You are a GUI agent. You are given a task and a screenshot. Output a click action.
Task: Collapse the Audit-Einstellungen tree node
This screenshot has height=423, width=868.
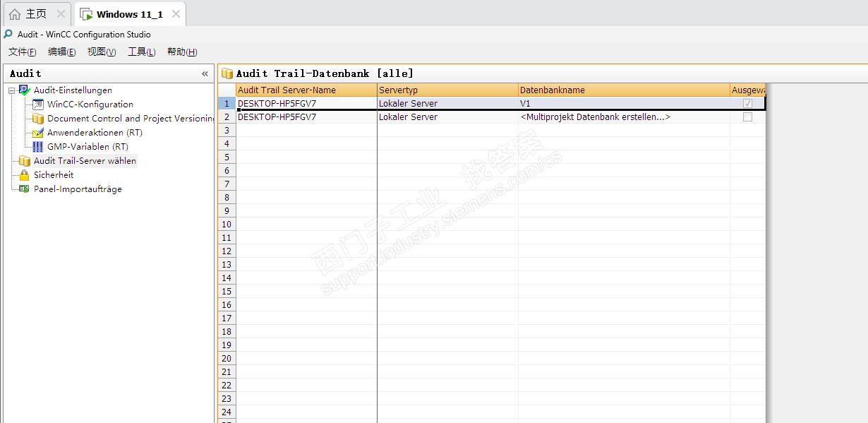click(x=11, y=90)
